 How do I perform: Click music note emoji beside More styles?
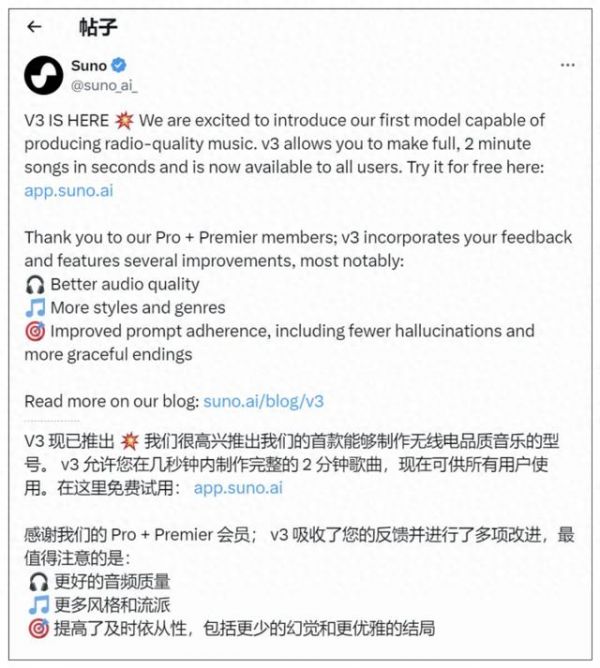tap(35, 308)
